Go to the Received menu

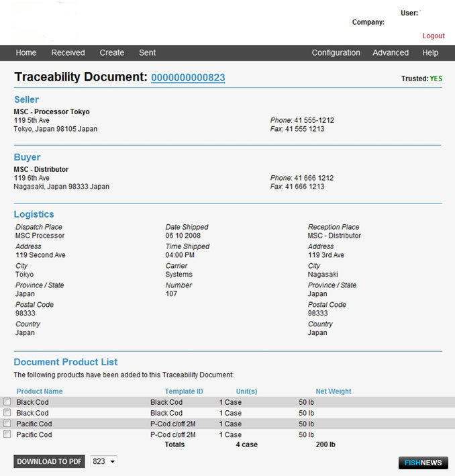point(68,53)
